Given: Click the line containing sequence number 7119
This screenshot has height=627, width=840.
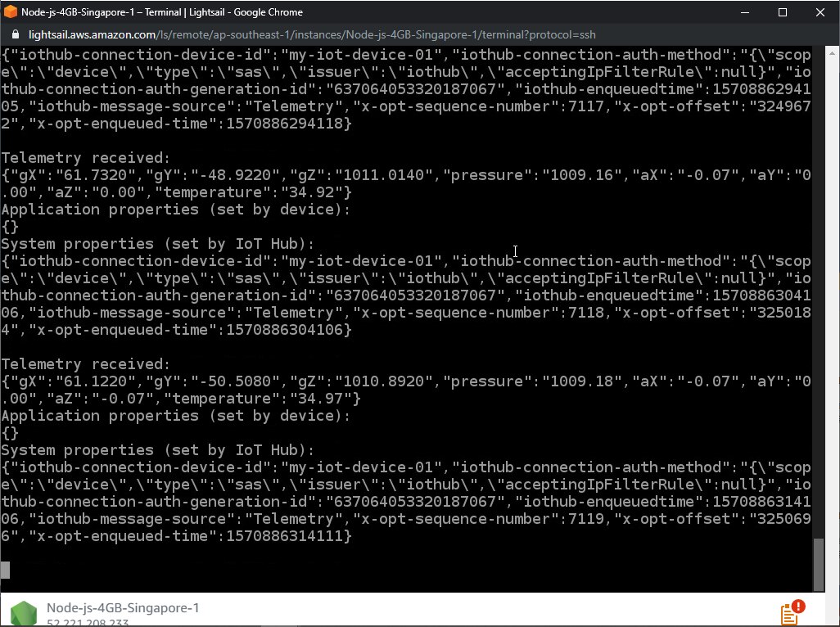Looking at the screenshot, I should 405,519.
